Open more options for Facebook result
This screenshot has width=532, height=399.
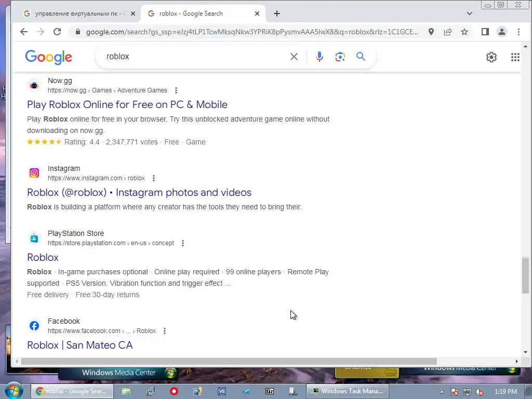point(165,331)
